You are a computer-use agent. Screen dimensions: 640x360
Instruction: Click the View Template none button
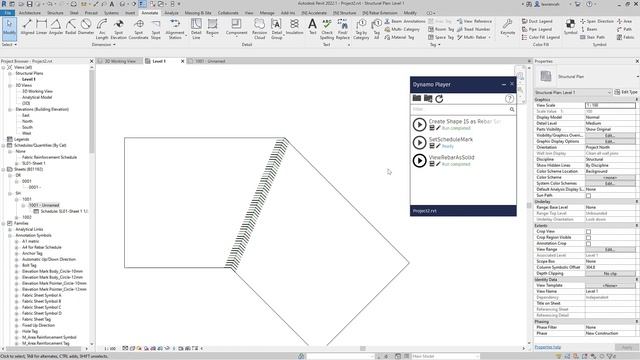[x=610, y=286]
